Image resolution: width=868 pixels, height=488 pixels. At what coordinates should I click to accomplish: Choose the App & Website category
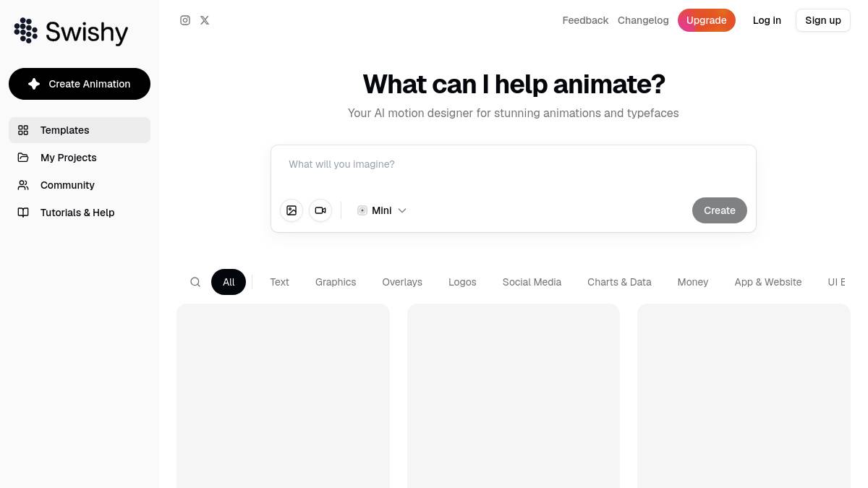coord(768,282)
